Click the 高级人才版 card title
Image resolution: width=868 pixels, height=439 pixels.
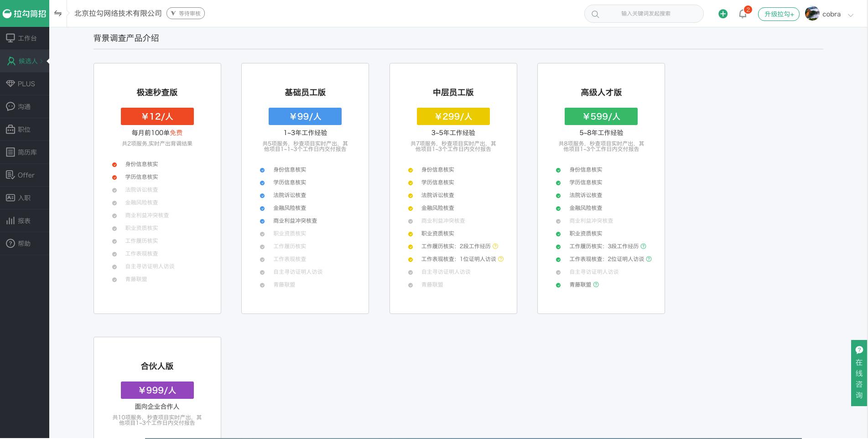(601, 92)
